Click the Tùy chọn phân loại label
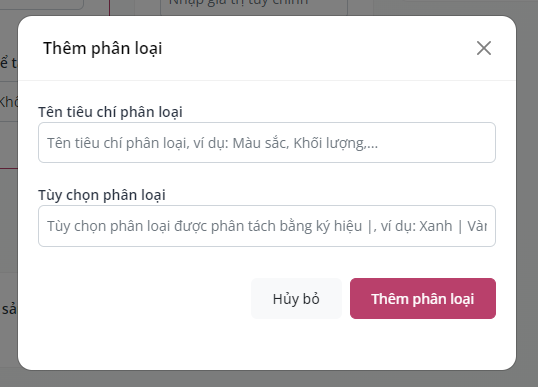538x387 pixels. (x=102, y=195)
